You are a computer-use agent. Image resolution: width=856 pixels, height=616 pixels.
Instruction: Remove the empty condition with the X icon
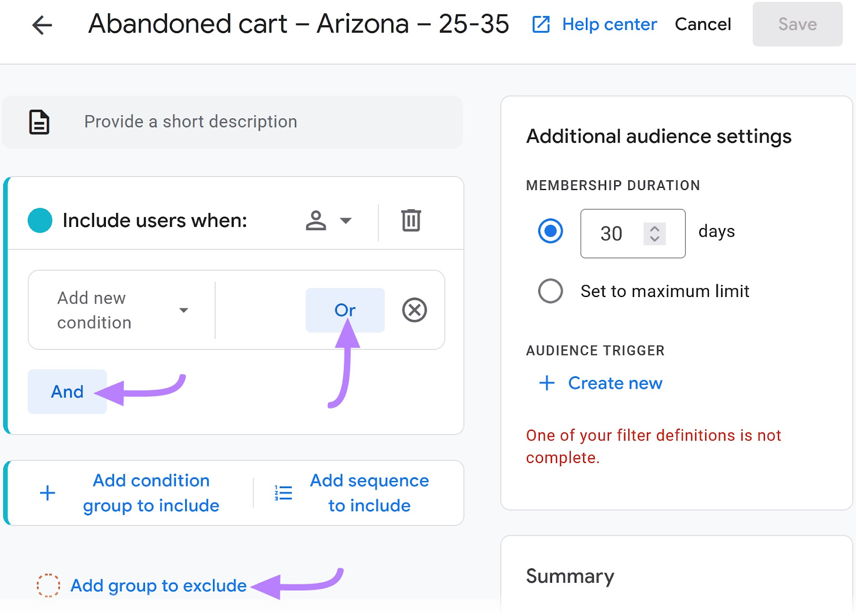[x=415, y=310]
